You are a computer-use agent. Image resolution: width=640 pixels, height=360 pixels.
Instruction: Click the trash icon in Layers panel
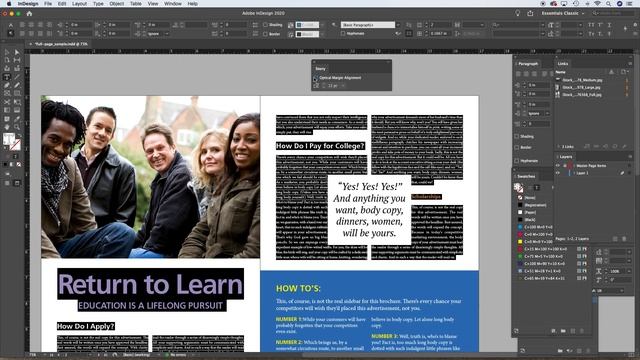tap(624, 239)
